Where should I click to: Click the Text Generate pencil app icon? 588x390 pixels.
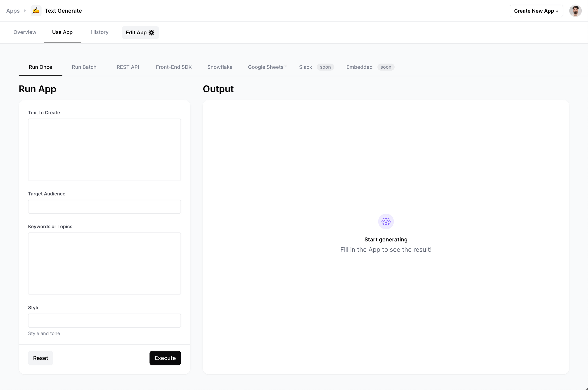(x=36, y=10)
